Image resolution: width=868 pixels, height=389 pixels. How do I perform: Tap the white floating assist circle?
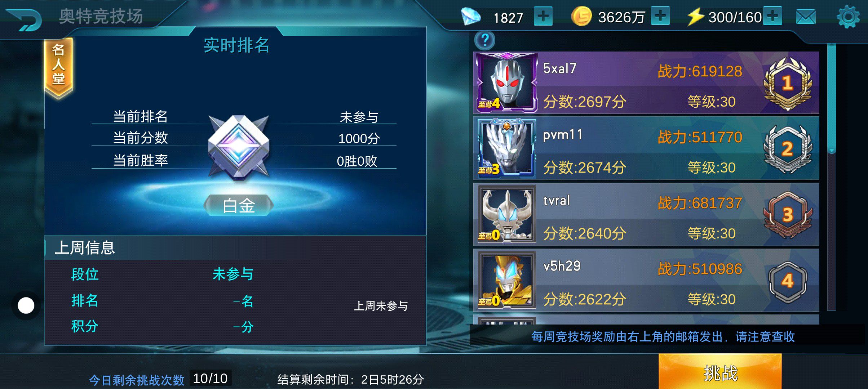[x=26, y=305]
